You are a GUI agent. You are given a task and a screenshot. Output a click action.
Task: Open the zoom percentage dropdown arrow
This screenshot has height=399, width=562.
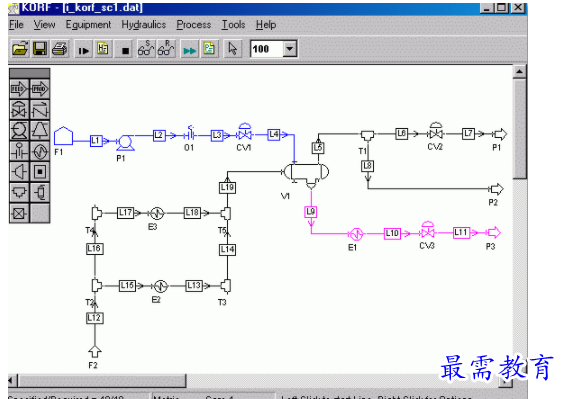(290, 49)
